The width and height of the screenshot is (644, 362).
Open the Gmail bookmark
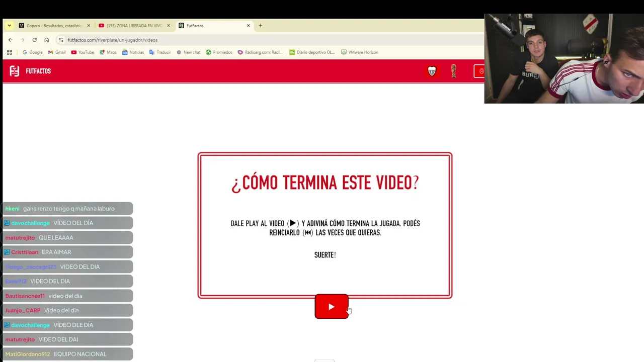(57, 52)
